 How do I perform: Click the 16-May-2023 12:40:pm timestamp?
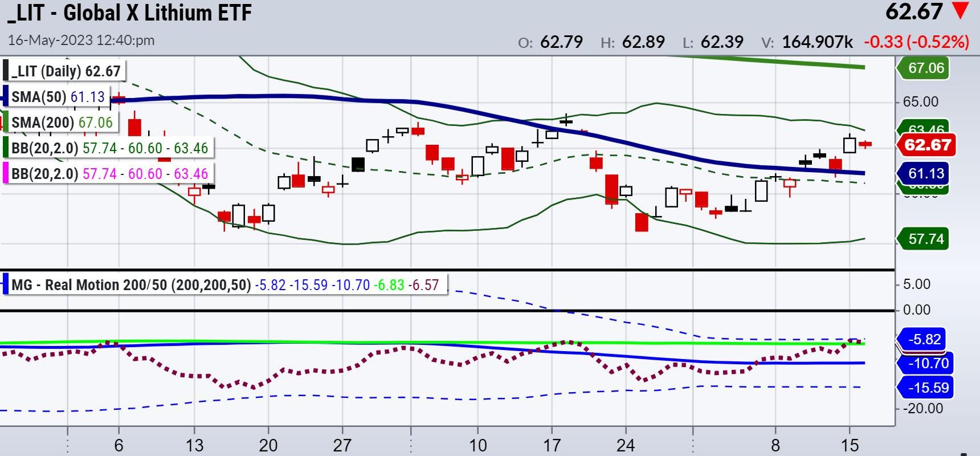click(81, 40)
